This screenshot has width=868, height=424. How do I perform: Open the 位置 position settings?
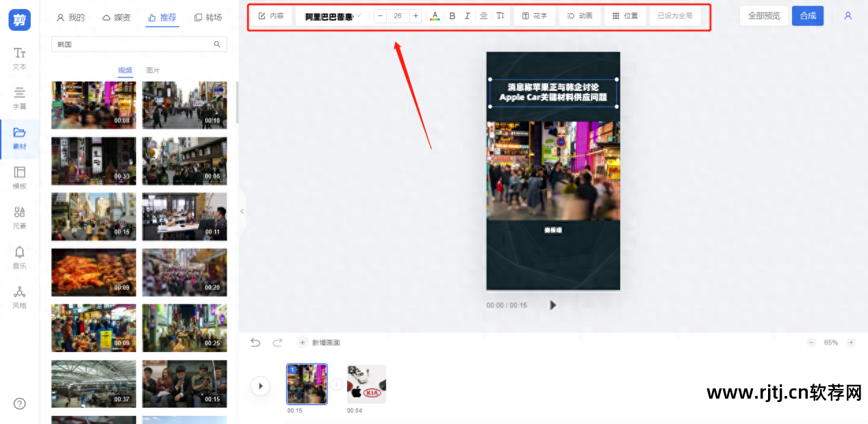pos(625,15)
